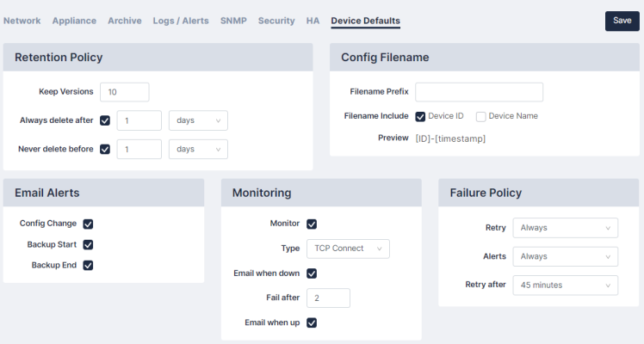The image size is (644, 344).
Task: Uncheck the Monitor checkbox
Action: pos(312,224)
